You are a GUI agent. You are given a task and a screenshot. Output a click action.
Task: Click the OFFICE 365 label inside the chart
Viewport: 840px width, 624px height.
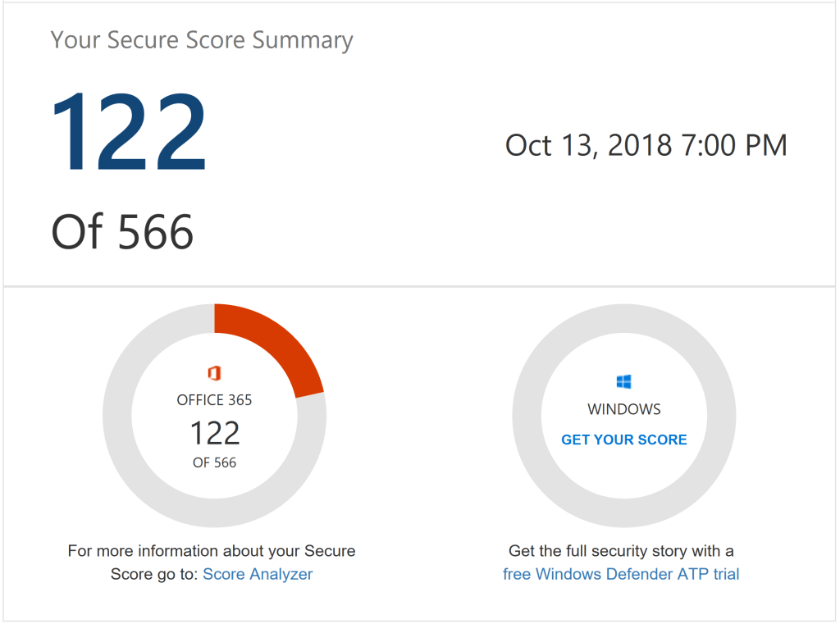pyautogui.click(x=214, y=401)
